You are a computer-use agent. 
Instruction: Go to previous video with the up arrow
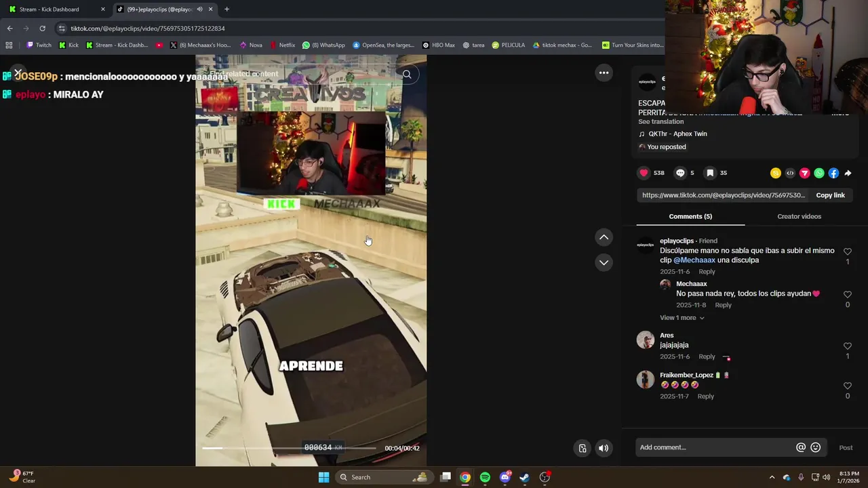pos(604,237)
